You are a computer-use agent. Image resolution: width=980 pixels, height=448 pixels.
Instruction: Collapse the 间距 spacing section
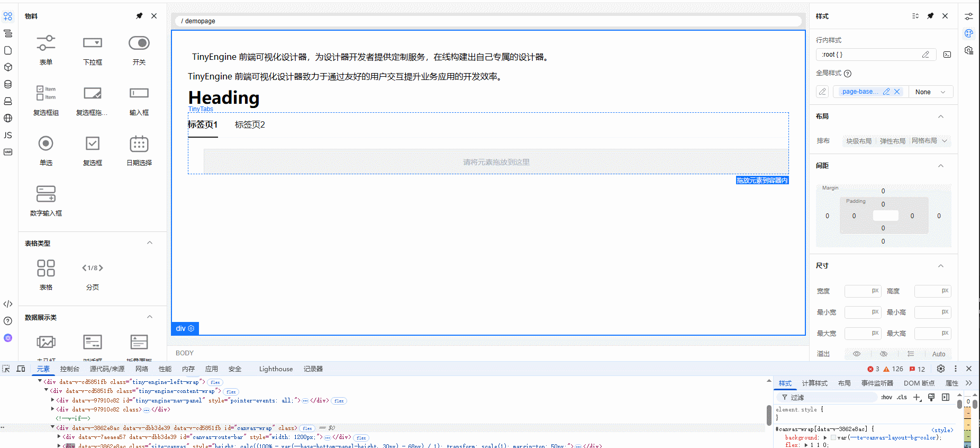(941, 166)
